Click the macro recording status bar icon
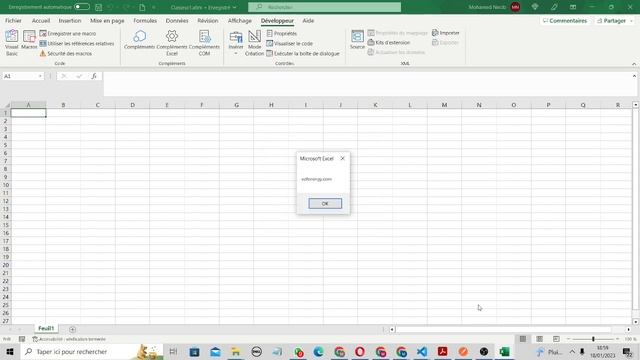This screenshot has height=360, width=640. coord(22,339)
